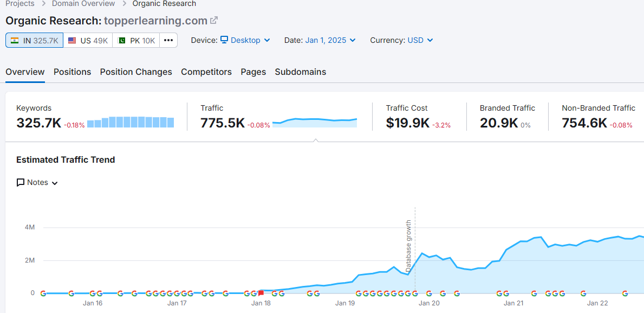Image resolution: width=644 pixels, height=313 pixels.
Task: Click the Notes speech bubble icon
Action: pyautogui.click(x=20, y=182)
